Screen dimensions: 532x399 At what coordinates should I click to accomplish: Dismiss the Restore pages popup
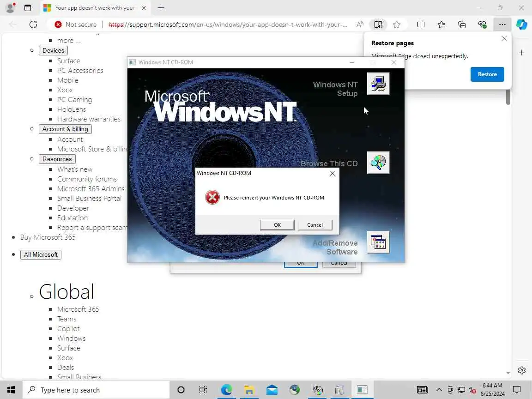(504, 39)
